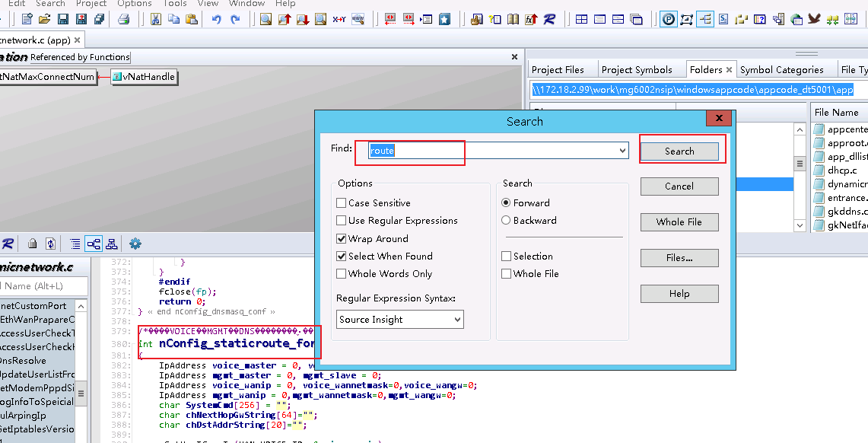This screenshot has width=868, height=443.
Task: Click the gear settings icon in relation toolbar
Action: pyautogui.click(x=135, y=244)
